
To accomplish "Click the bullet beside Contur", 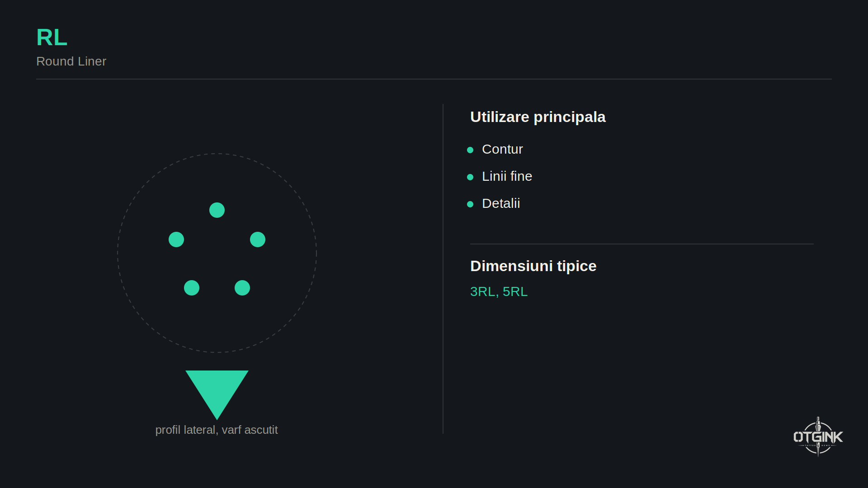I will click(x=470, y=150).
